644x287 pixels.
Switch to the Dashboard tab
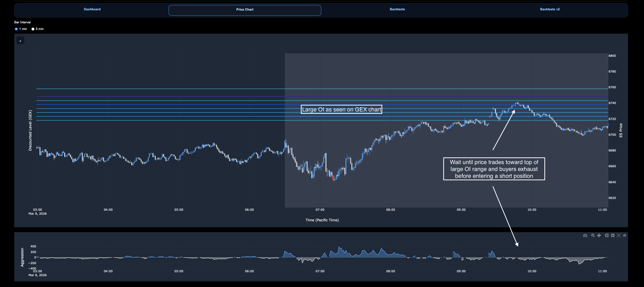[92, 9]
